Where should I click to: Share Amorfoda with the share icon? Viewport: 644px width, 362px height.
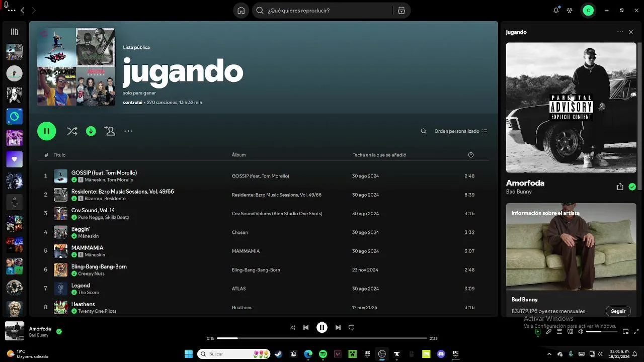point(620,187)
